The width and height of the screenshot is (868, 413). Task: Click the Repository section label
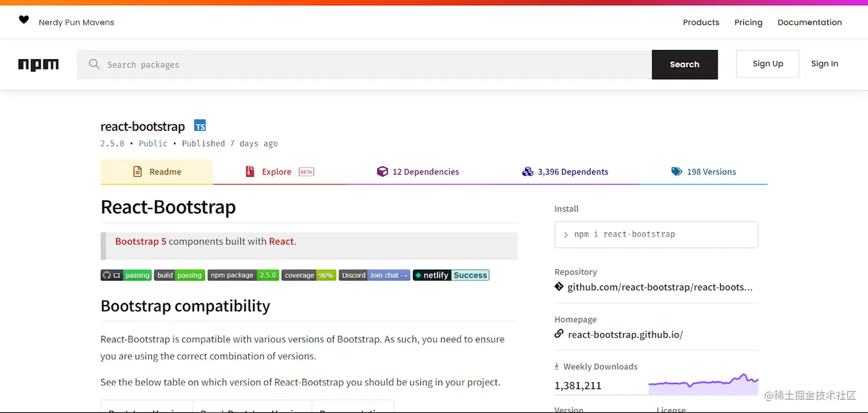(x=575, y=272)
